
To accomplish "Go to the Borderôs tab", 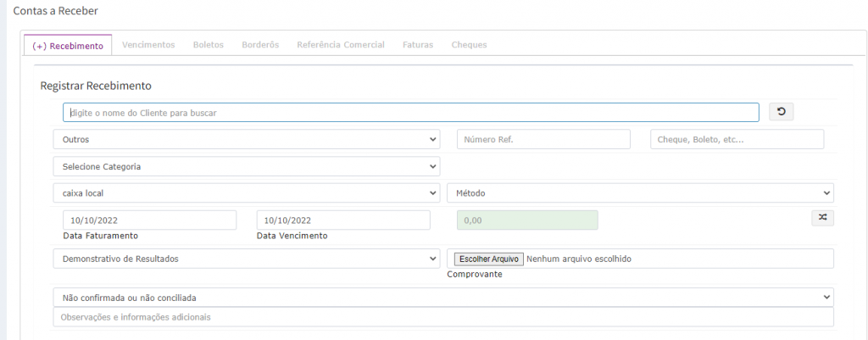I will point(260,44).
